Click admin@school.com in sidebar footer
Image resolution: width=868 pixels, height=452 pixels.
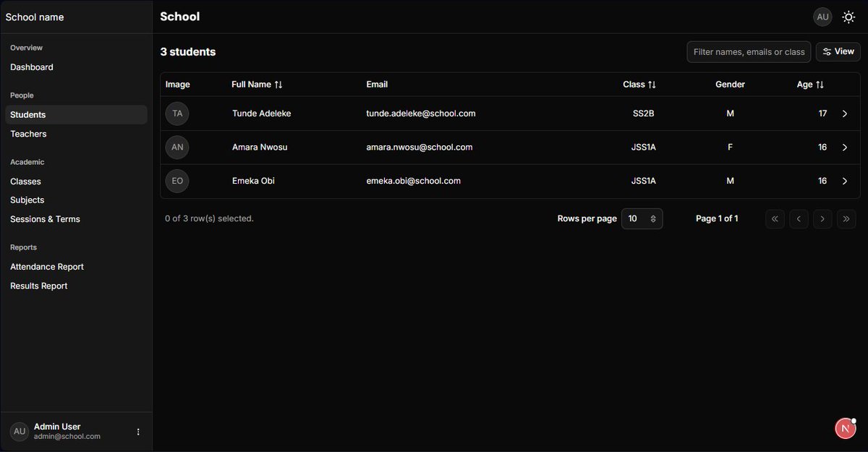[67, 437]
